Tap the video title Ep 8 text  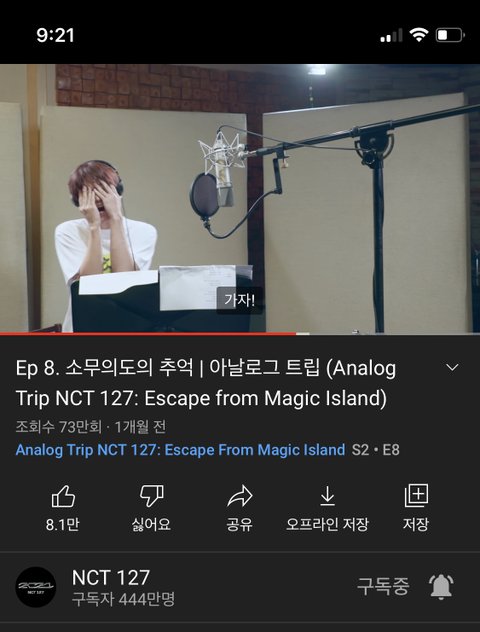(x=206, y=383)
